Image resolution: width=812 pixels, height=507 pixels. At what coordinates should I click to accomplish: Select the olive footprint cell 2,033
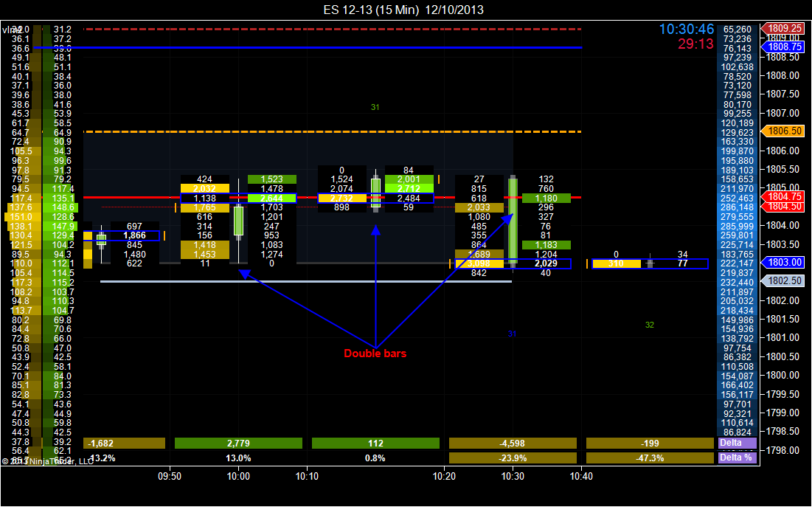point(479,207)
